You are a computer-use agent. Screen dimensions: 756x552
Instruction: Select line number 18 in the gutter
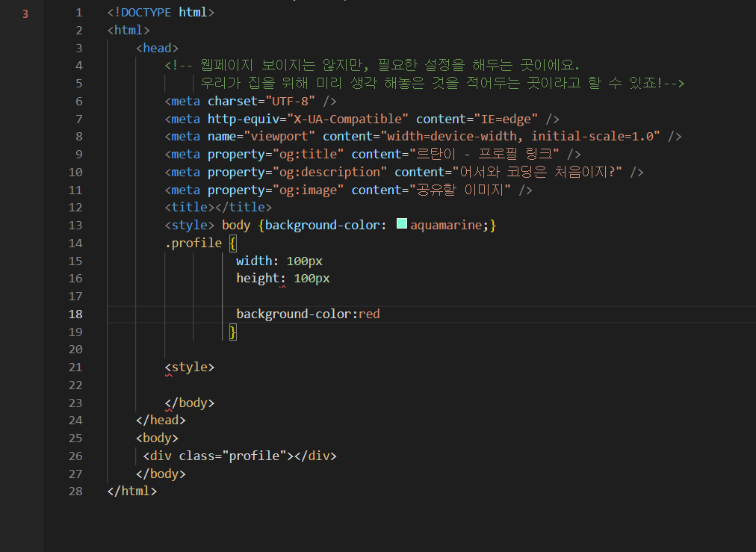coord(75,314)
